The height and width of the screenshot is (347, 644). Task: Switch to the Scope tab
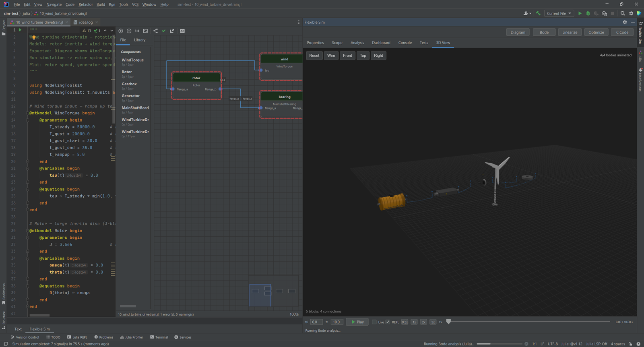click(337, 43)
